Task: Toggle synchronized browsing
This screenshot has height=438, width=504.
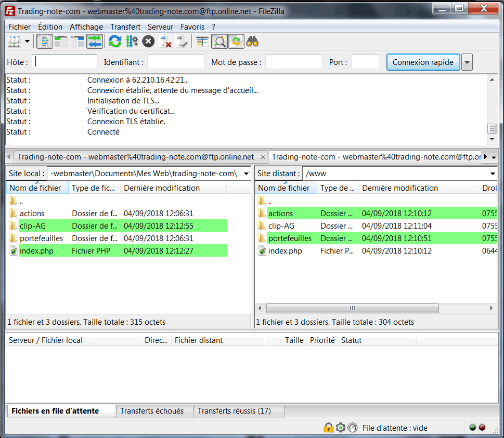Action: pos(236,42)
